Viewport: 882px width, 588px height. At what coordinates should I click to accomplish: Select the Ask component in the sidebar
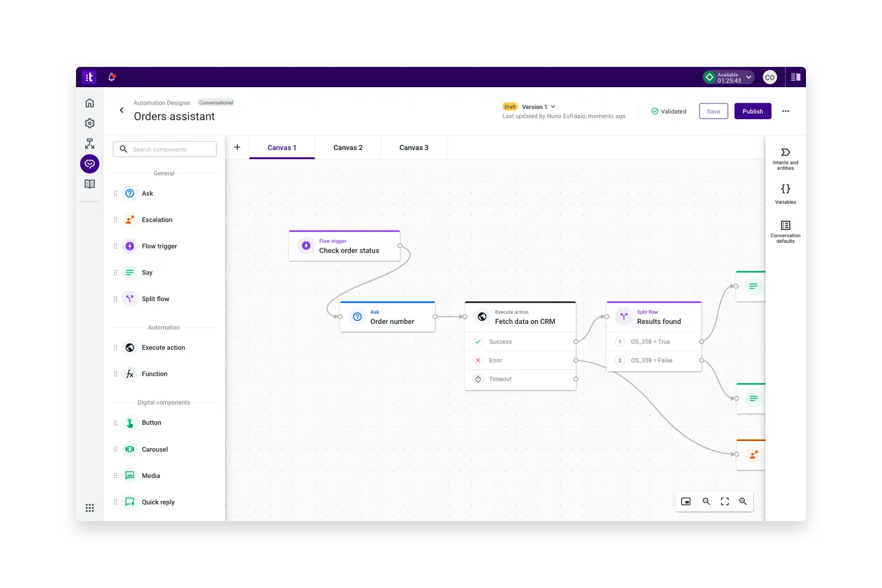coord(147,193)
